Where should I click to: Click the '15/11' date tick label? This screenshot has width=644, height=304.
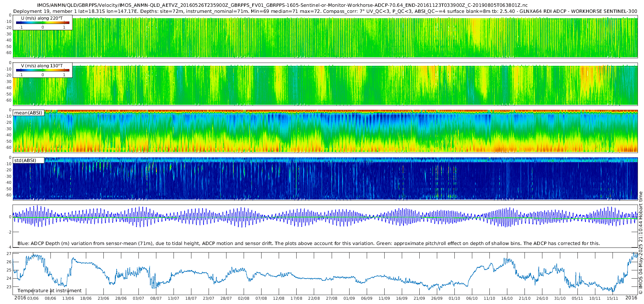[613, 298]
